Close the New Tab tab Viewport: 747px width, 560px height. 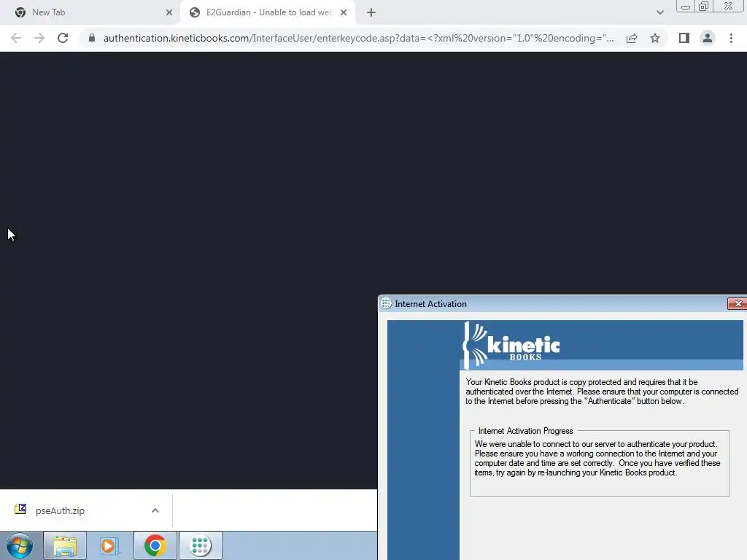tap(169, 12)
